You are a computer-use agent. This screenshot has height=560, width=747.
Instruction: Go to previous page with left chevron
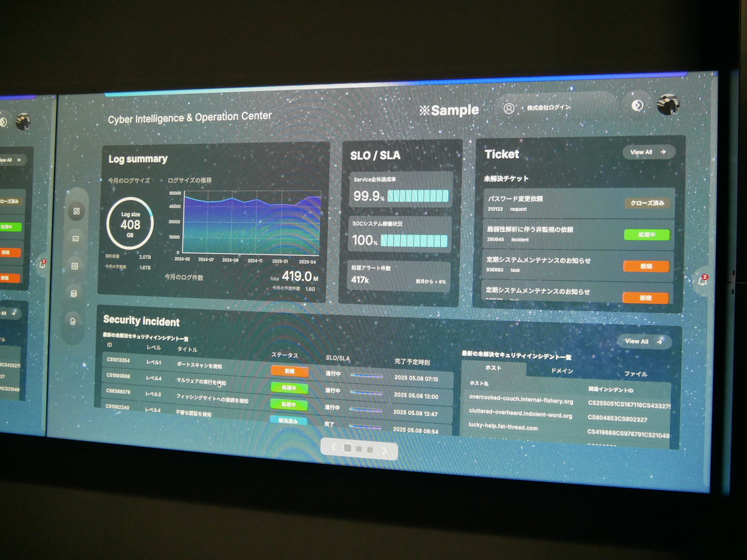pyautogui.click(x=334, y=447)
